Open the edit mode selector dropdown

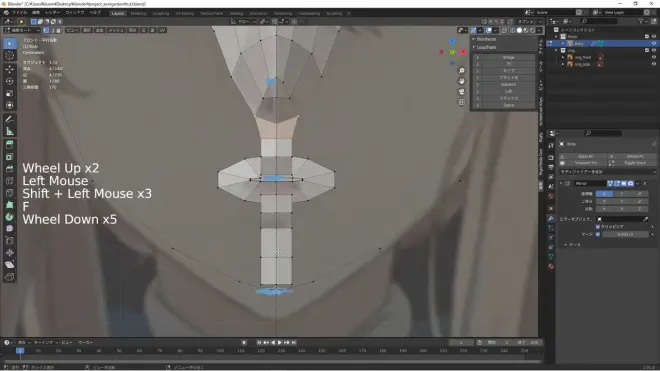[22, 30]
